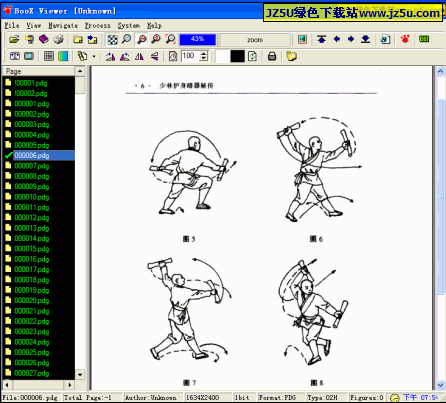Click the document viewer scroll up arrow
446x403 pixels.
coord(440,71)
